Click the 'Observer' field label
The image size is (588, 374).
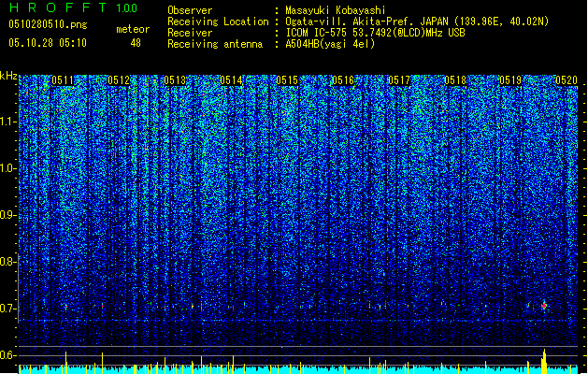pyautogui.click(x=190, y=10)
